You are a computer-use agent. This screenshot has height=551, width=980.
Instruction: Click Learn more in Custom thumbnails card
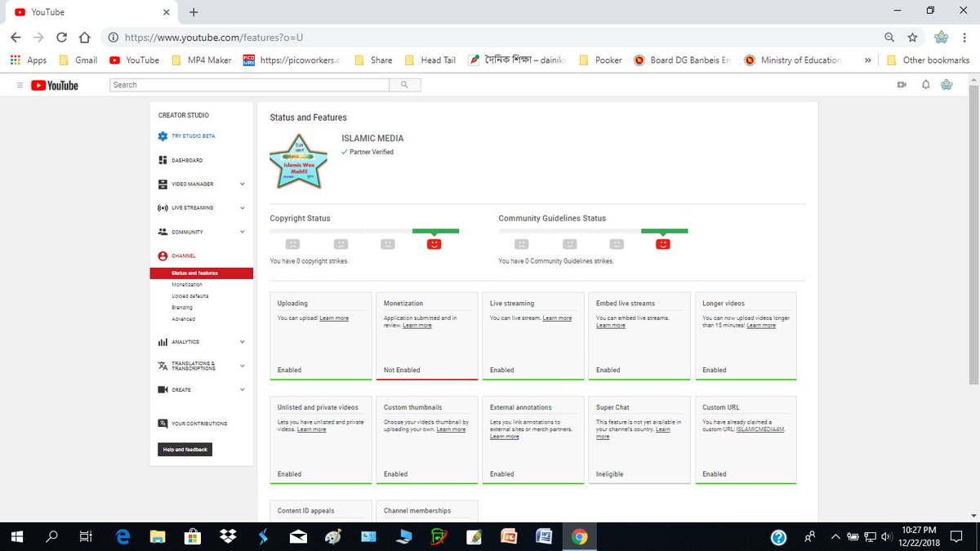(451, 429)
